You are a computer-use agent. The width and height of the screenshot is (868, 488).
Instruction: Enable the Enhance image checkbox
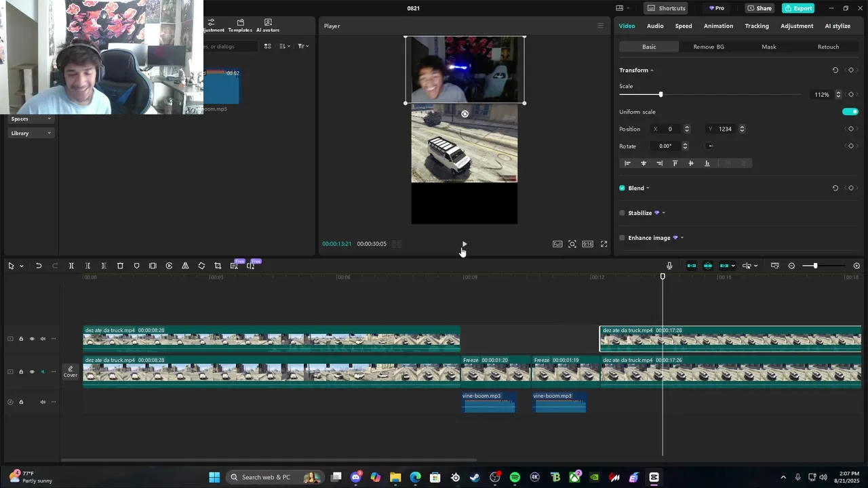(x=622, y=238)
